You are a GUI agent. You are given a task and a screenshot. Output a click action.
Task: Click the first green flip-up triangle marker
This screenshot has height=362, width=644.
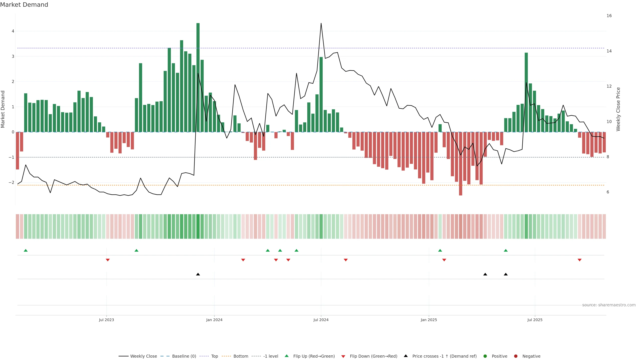[x=25, y=251]
